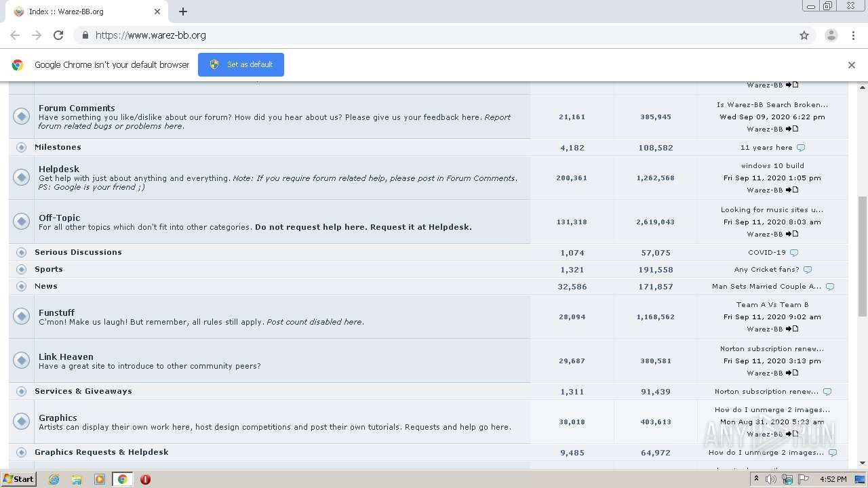Open the Off-Topic forum link

pyautogui.click(x=59, y=218)
